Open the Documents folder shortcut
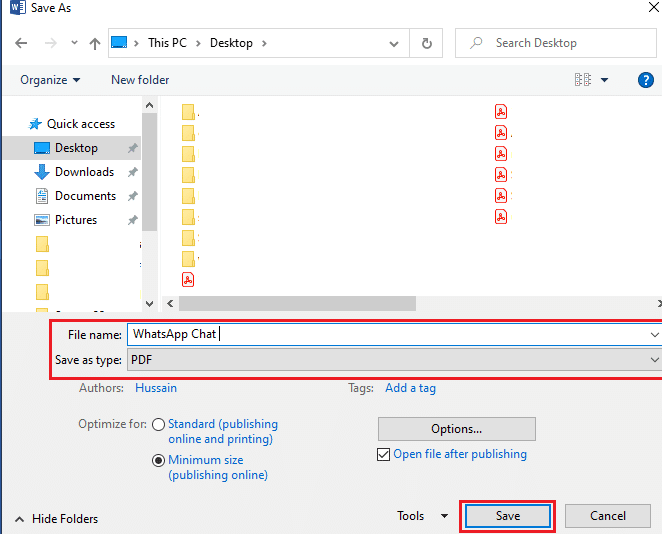The height and width of the screenshot is (534, 662). (x=85, y=196)
